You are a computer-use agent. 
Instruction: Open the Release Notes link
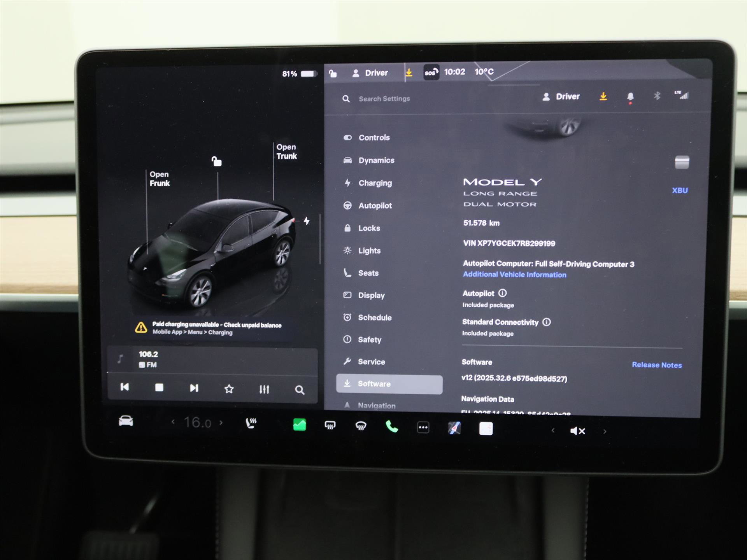pyautogui.click(x=656, y=365)
